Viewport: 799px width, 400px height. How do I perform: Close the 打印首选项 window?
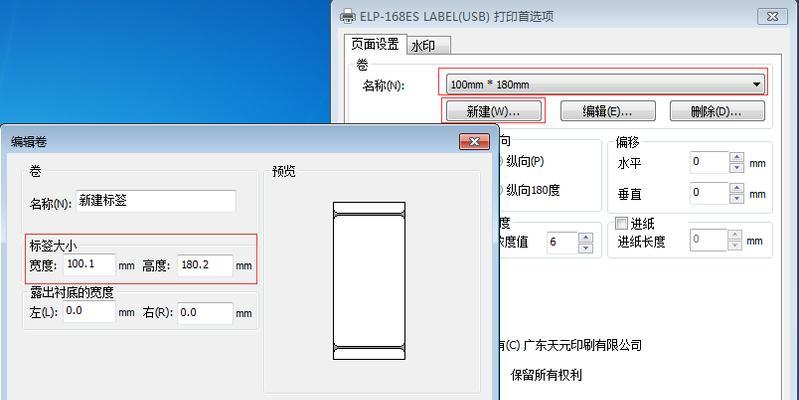(x=773, y=16)
